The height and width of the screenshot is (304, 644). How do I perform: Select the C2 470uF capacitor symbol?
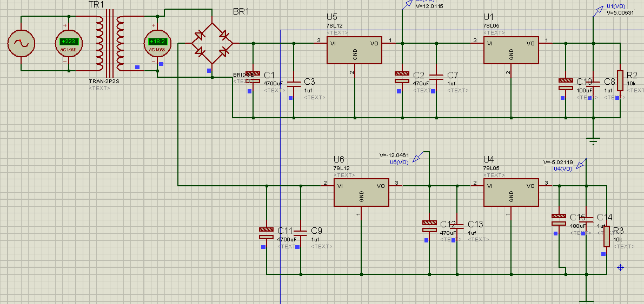pyautogui.click(x=402, y=77)
